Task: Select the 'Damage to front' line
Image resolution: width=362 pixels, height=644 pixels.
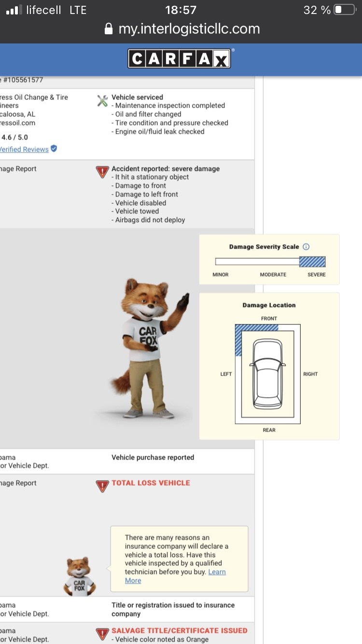Action: (139, 185)
